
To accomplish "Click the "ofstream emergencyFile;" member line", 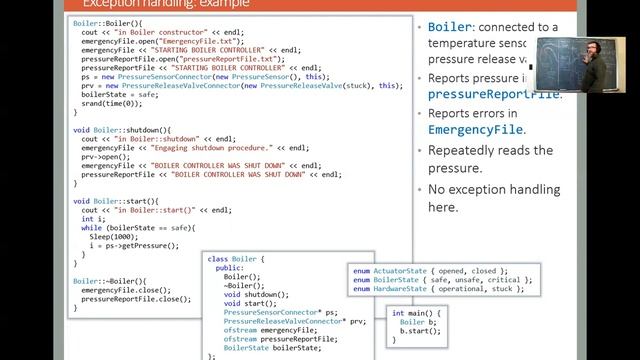I will [x=270, y=331].
